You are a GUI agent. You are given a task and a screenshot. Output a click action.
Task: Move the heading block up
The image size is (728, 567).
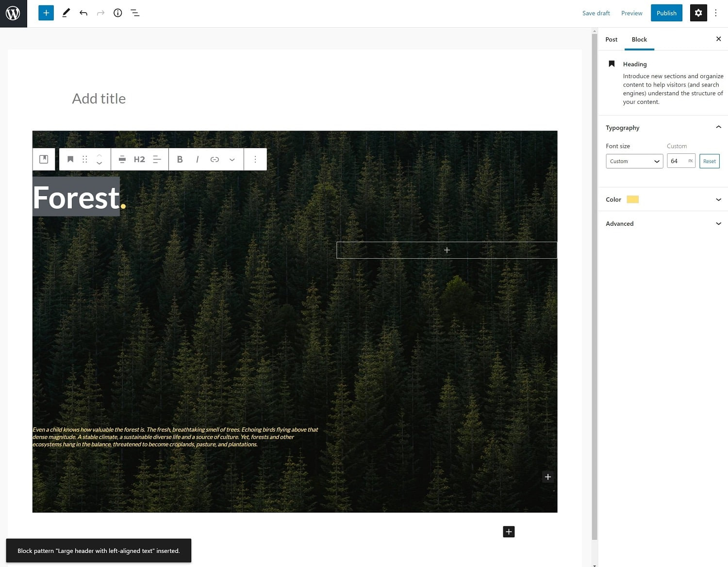point(99,155)
